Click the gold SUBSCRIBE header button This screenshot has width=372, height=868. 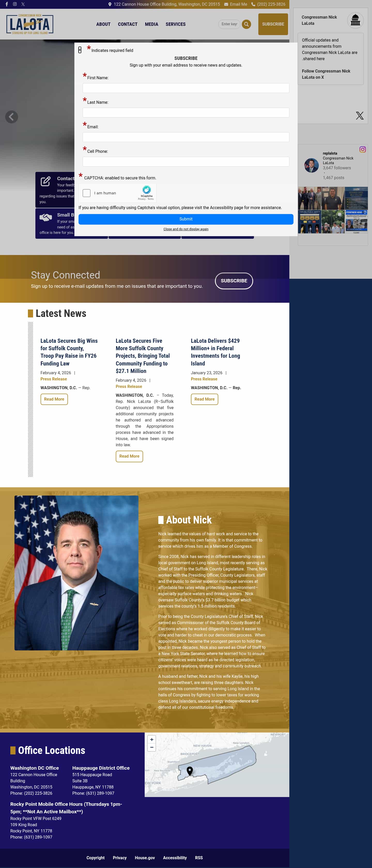[x=273, y=24]
